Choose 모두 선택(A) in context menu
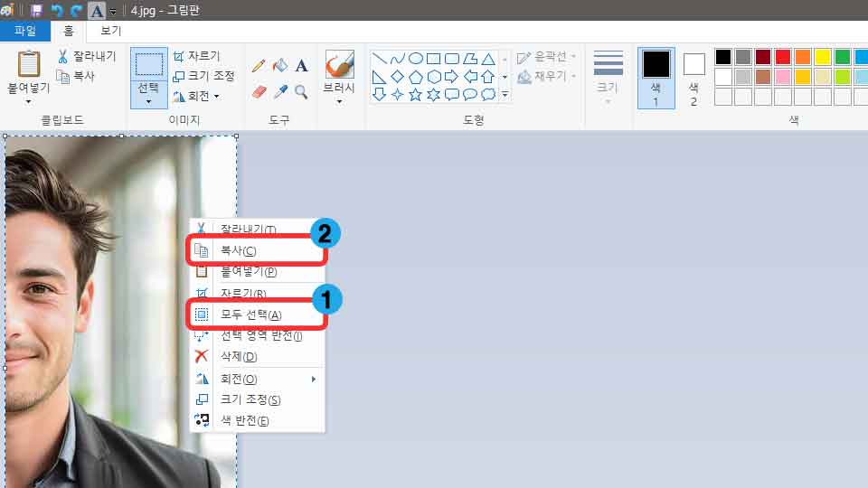The width and height of the screenshot is (868, 488). click(258, 314)
